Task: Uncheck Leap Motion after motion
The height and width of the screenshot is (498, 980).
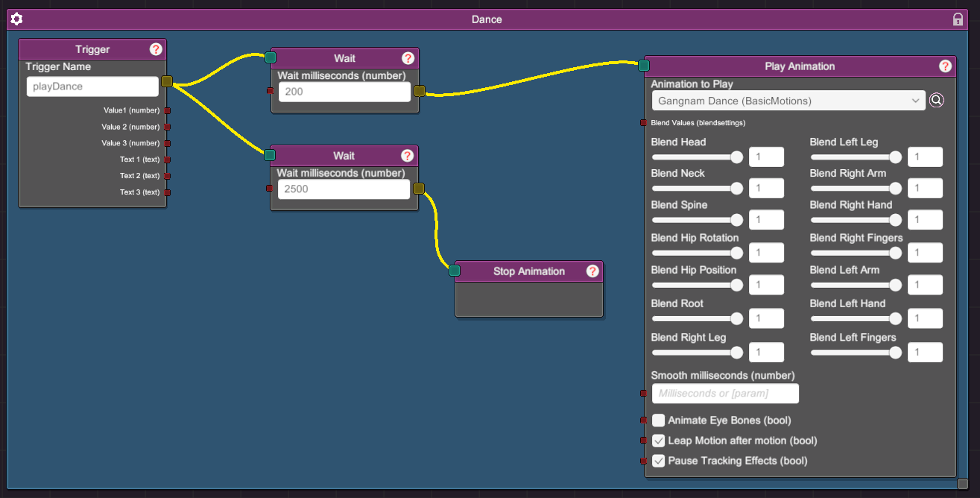Action: point(658,441)
